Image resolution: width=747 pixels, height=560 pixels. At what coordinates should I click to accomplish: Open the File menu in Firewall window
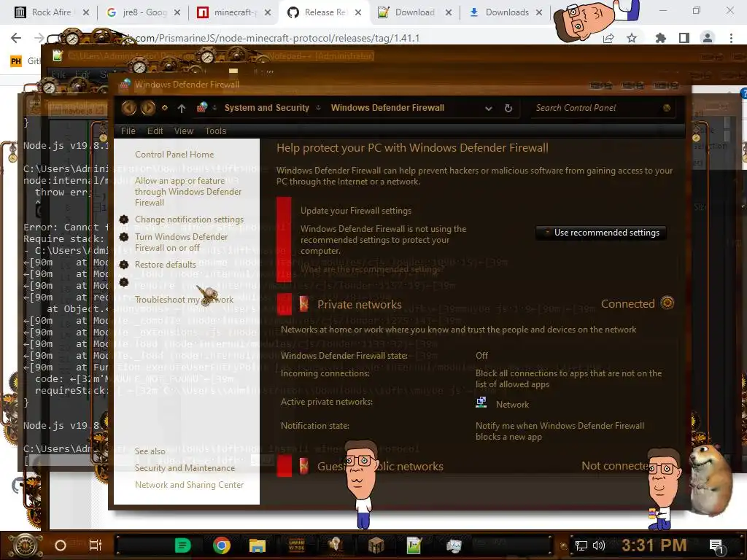coord(128,131)
